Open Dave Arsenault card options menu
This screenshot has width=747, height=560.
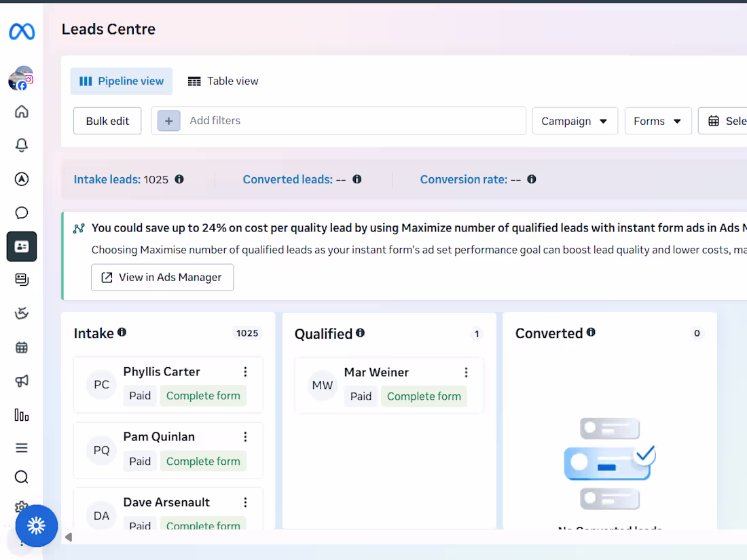(245, 502)
